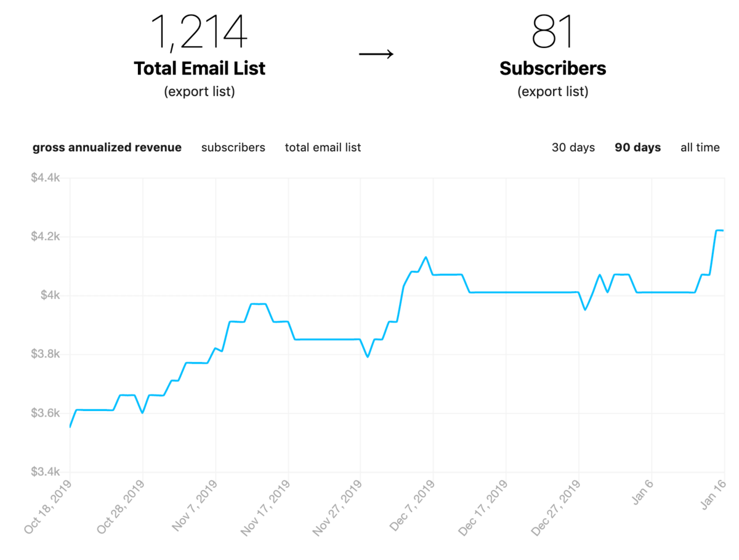Open the total email list chart
The image size is (739, 560).
click(323, 147)
